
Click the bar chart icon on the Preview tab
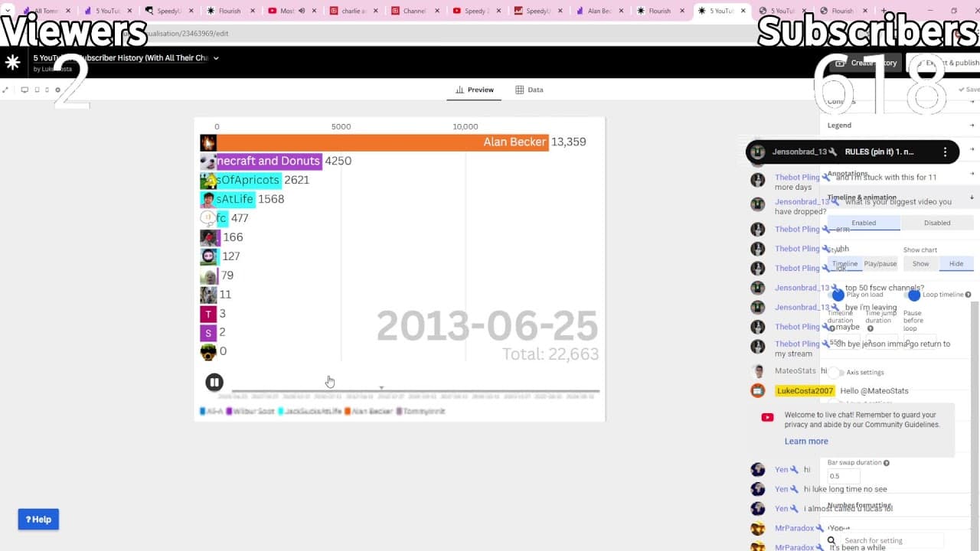click(460, 90)
